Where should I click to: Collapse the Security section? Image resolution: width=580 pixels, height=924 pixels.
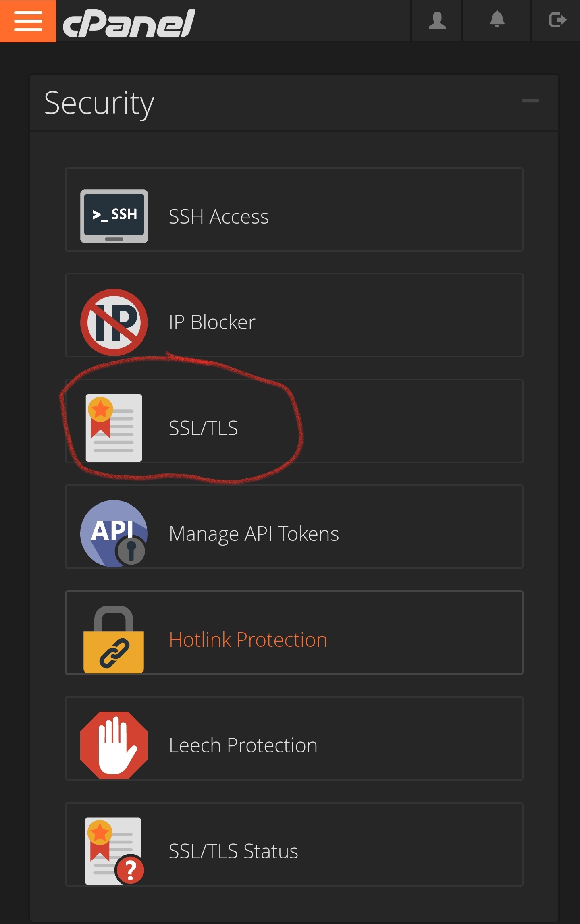pyautogui.click(x=530, y=101)
